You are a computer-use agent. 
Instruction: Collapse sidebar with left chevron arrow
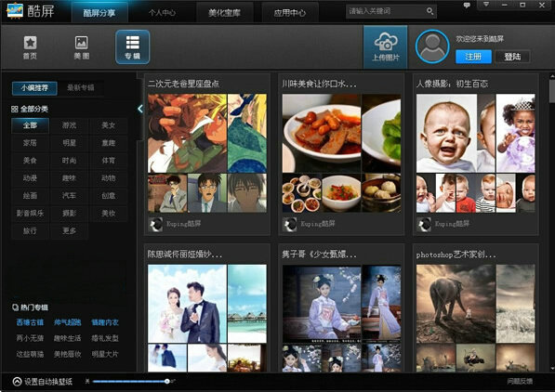pyautogui.click(x=140, y=109)
